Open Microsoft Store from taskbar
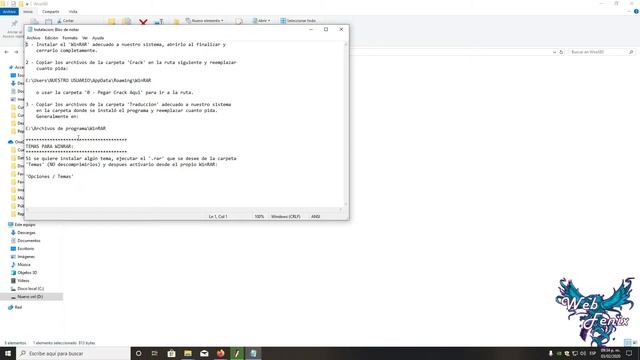This screenshot has width=640, height=360. tap(171, 353)
